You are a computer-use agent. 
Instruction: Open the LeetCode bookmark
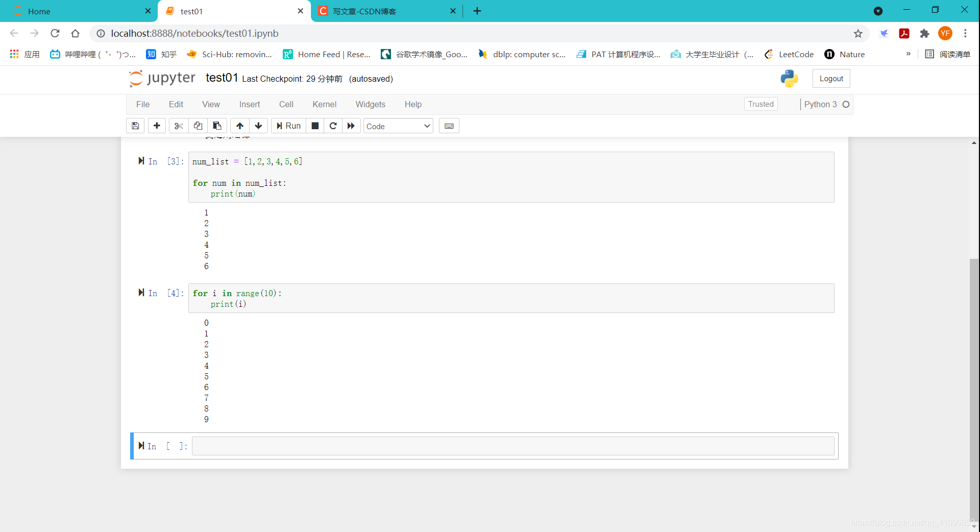(x=789, y=54)
